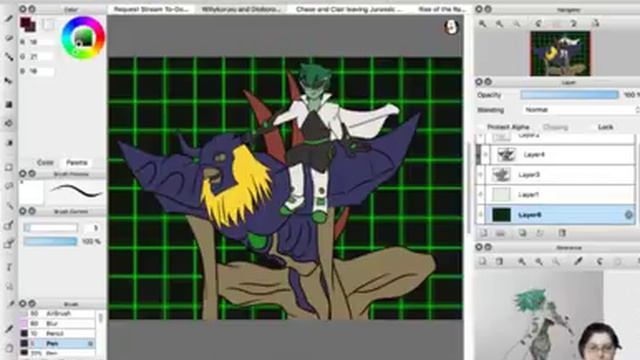
Task: Switch to the Color tab
Action: (45, 162)
